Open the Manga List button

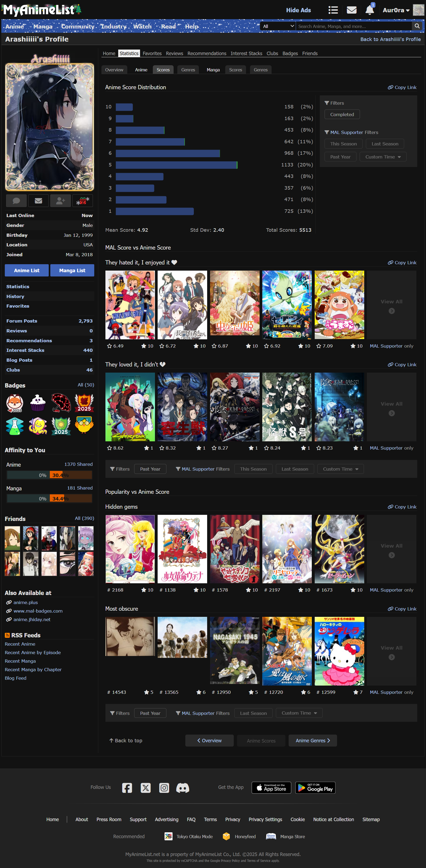tap(72, 270)
